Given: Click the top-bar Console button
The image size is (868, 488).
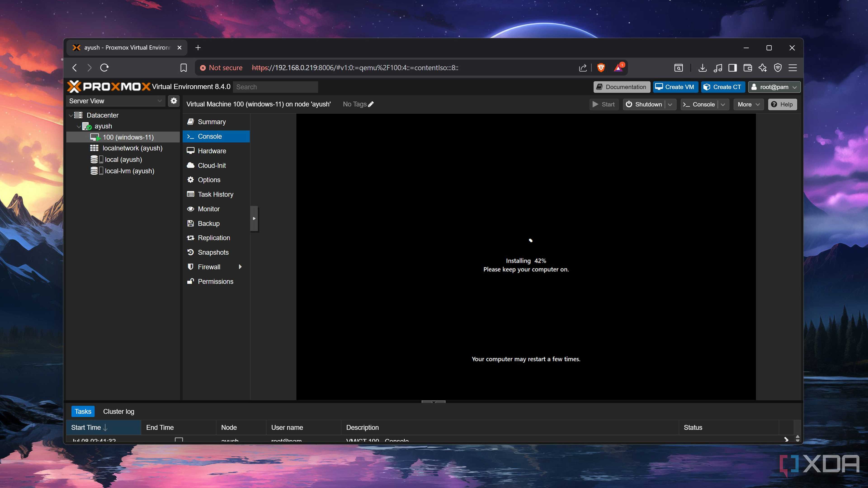Looking at the screenshot, I should point(699,104).
